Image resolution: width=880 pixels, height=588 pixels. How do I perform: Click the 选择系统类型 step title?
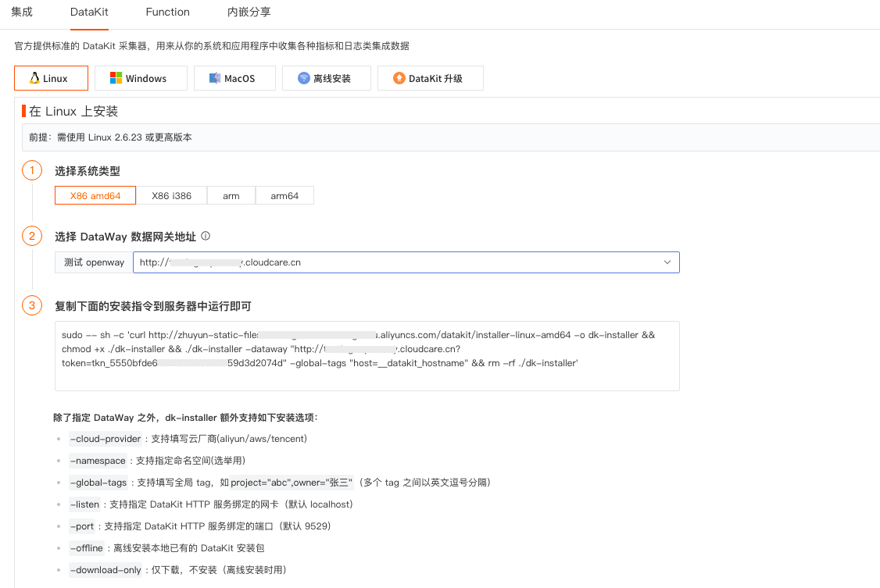pos(88,171)
